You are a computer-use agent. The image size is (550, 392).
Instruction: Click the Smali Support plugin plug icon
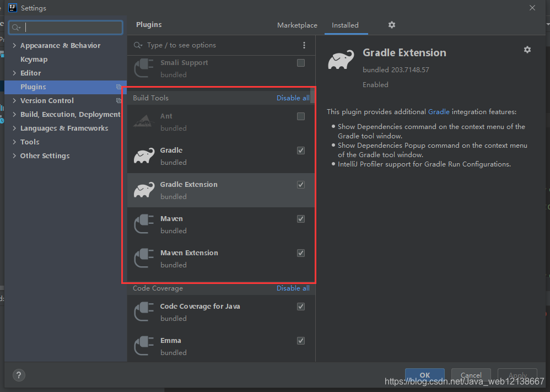coord(144,68)
